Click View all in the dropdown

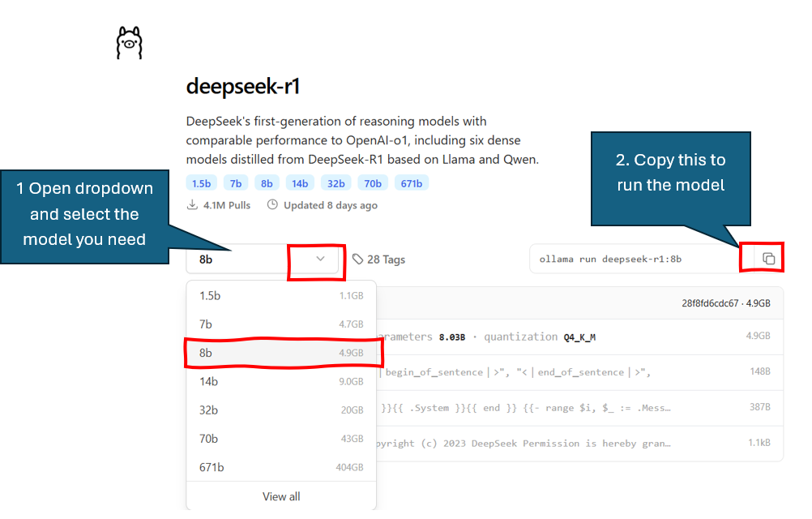281,496
